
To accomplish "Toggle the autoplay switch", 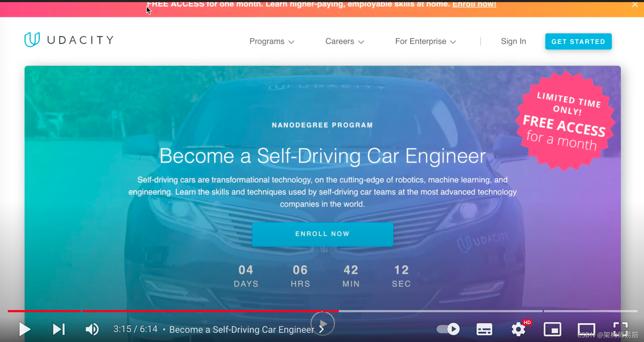I will tap(448, 329).
